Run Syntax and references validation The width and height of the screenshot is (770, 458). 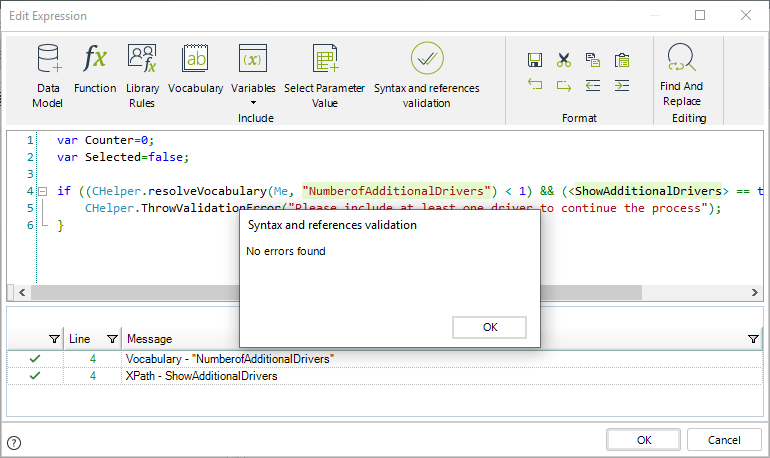pos(427,76)
